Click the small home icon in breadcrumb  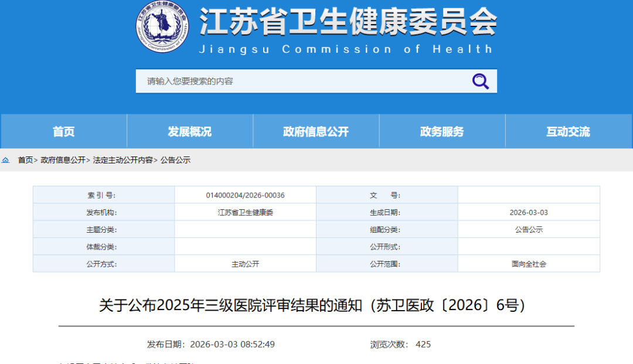(6, 160)
